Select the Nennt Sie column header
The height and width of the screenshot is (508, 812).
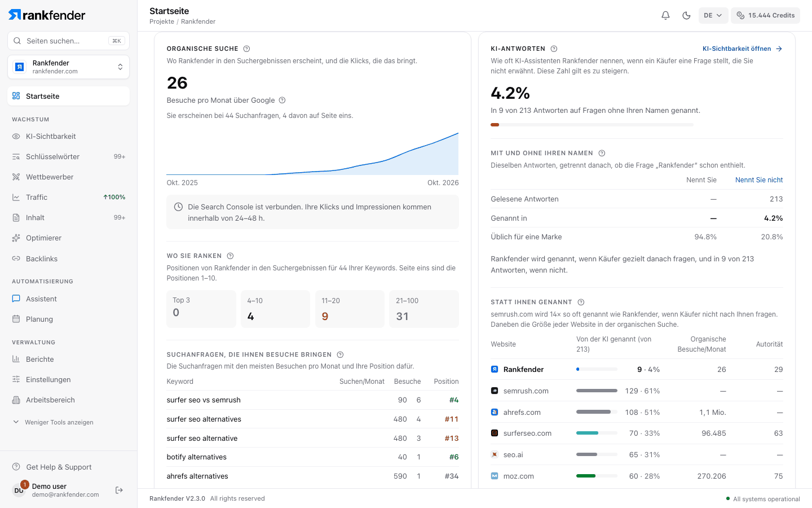[x=701, y=180]
